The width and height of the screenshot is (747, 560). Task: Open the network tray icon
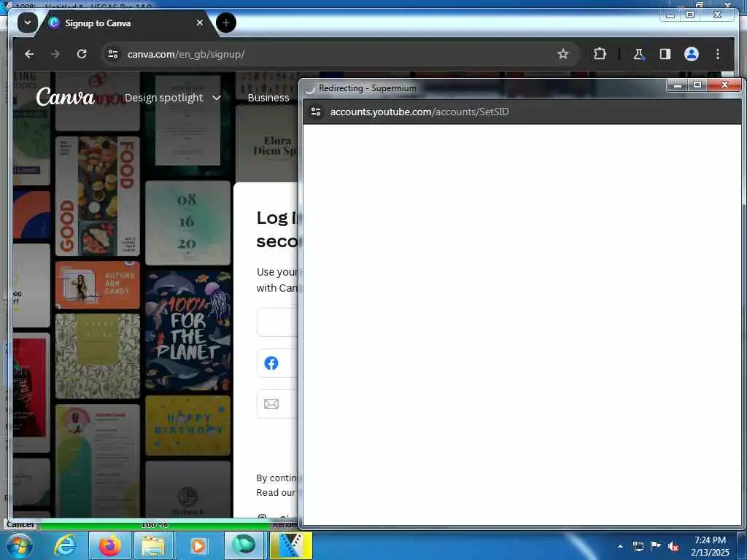click(x=638, y=546)
